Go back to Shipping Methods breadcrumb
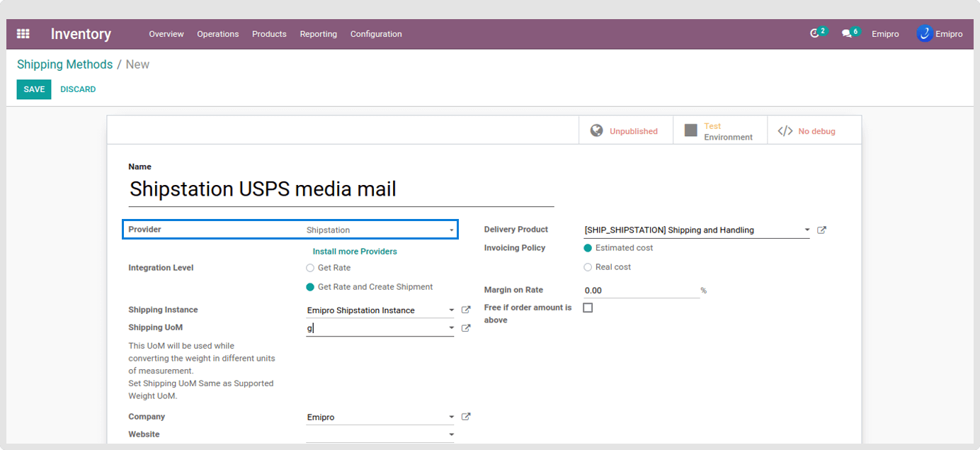Screen dimensions: 980x450 click(x=65, y=64)
